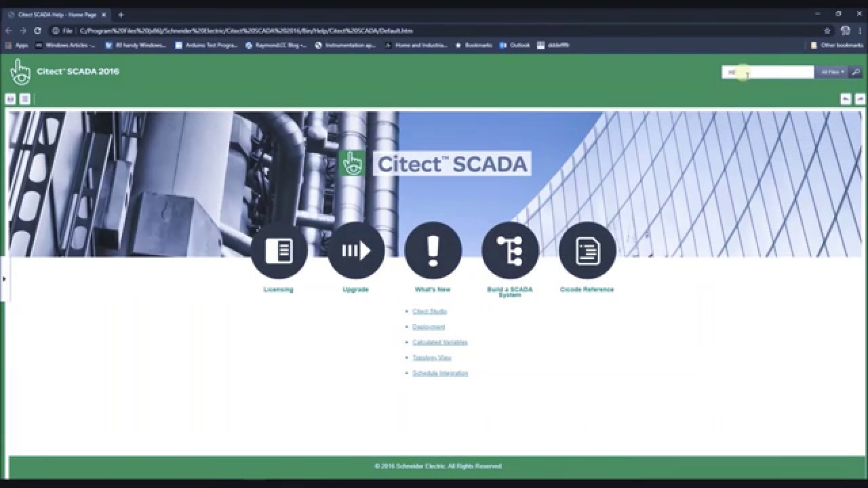The image size is (868, 488).
Task: Open the Upgrade arrow circle icon
Action: (x=356, y=250)
